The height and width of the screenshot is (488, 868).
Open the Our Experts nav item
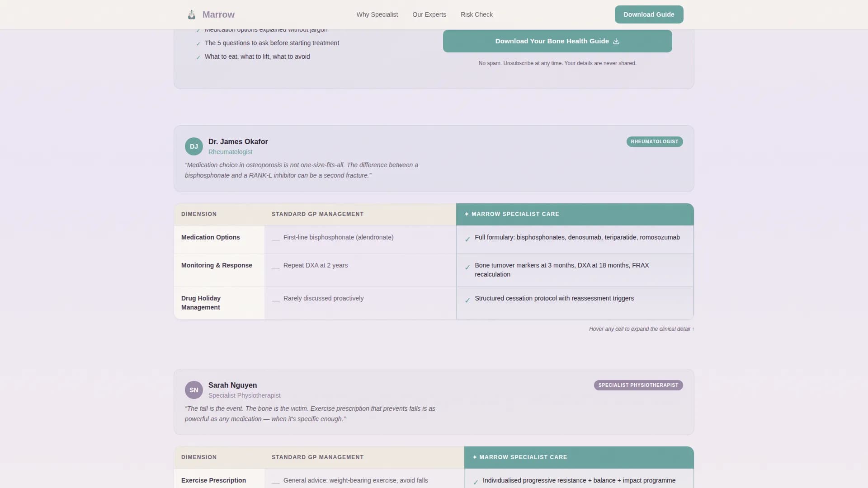coord(429,14)
